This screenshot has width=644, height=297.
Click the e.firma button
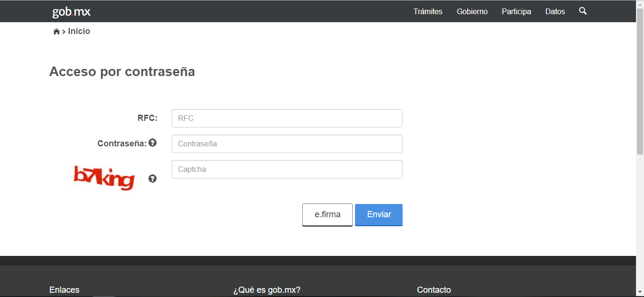[x=327, y=215]
